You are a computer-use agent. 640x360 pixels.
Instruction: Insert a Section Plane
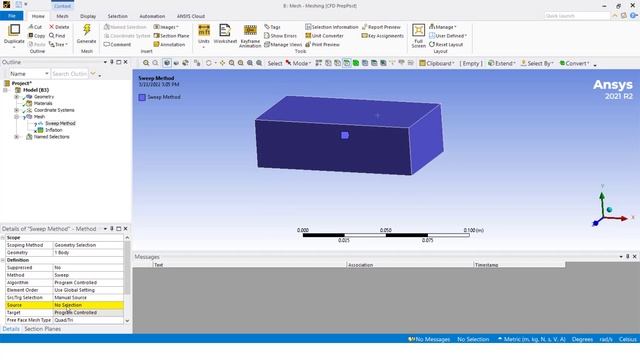pyautogui.click(x=171, y=36)
